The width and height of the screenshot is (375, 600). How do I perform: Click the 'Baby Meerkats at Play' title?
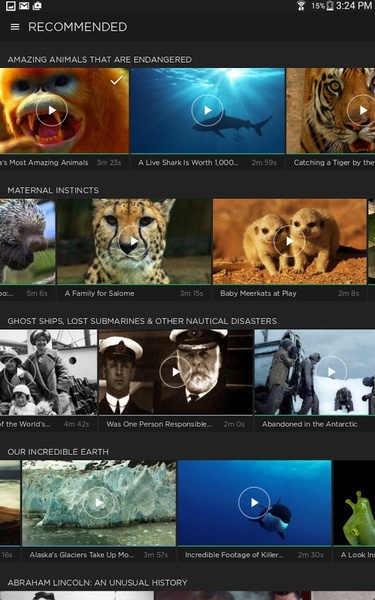pos(258,293)
